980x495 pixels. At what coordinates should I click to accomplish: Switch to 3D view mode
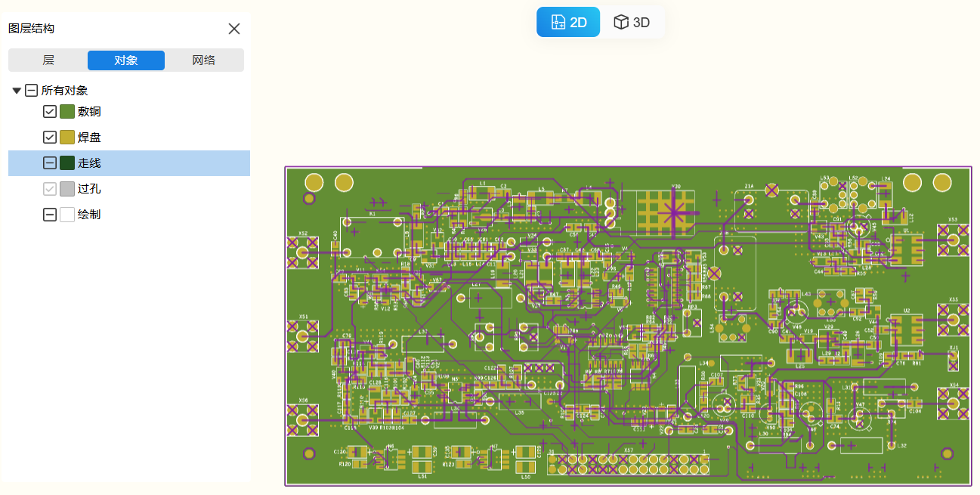click(632, 22)
